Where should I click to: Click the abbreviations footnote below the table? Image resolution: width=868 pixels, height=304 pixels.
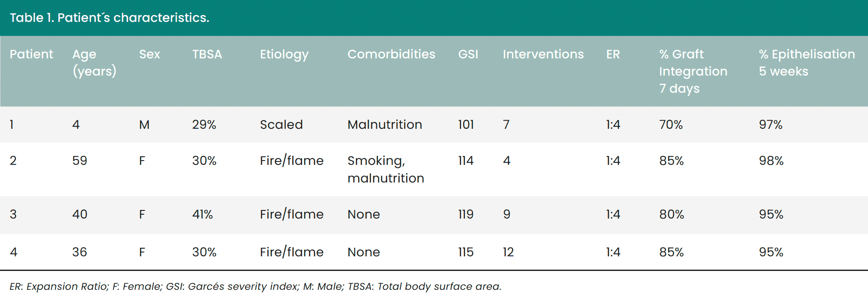tap(256, 286)
